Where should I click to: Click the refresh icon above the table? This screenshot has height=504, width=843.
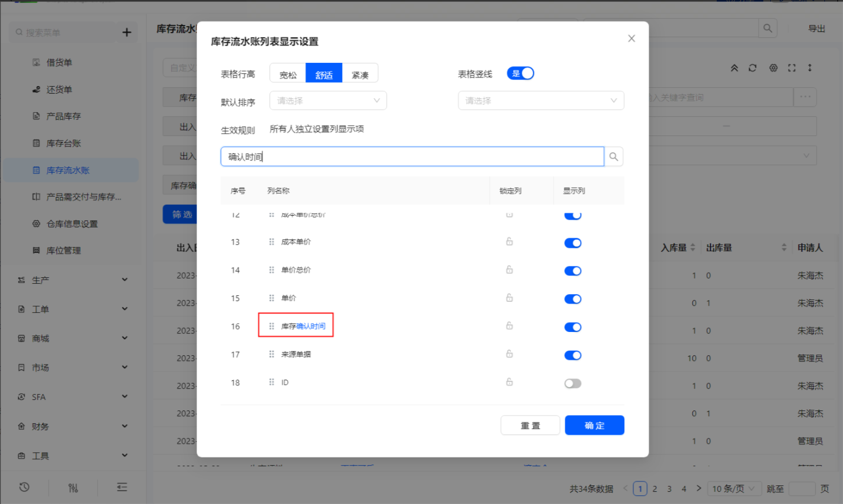click(x=752, y=68)
